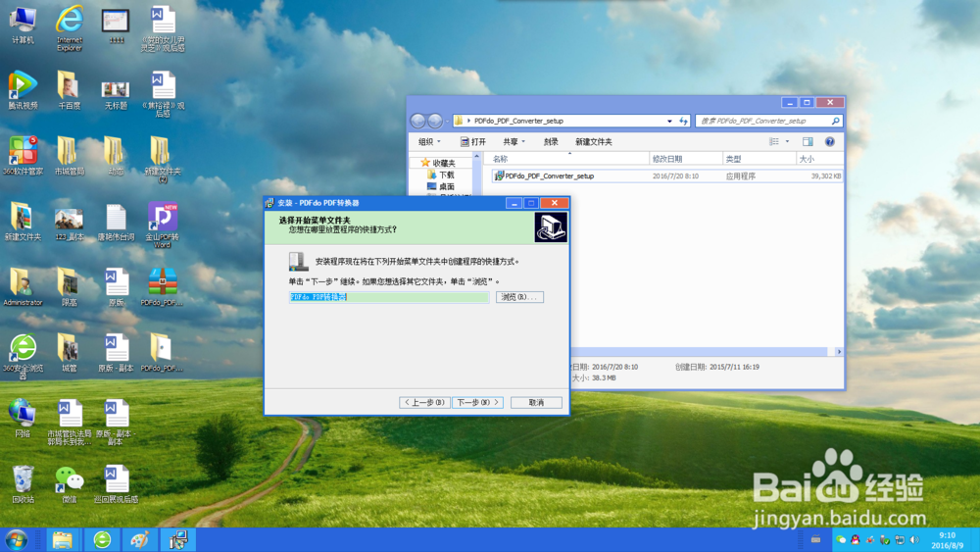Open File Explorer from the taskbar
This screenshot has width=980, height=552.
63,539
